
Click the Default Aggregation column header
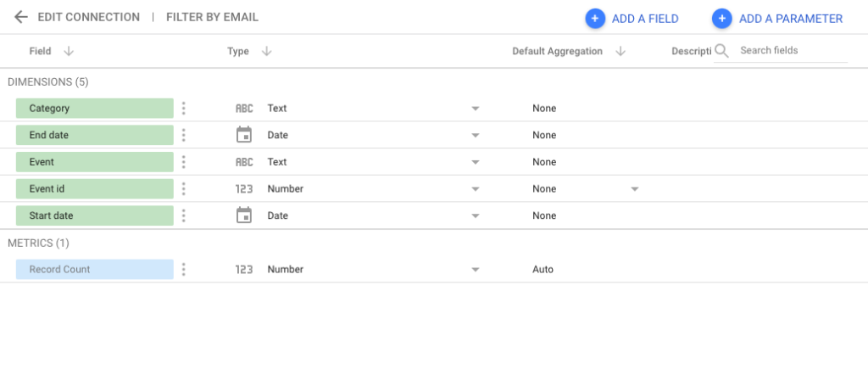pyautogui.click(x=557, y=51)
